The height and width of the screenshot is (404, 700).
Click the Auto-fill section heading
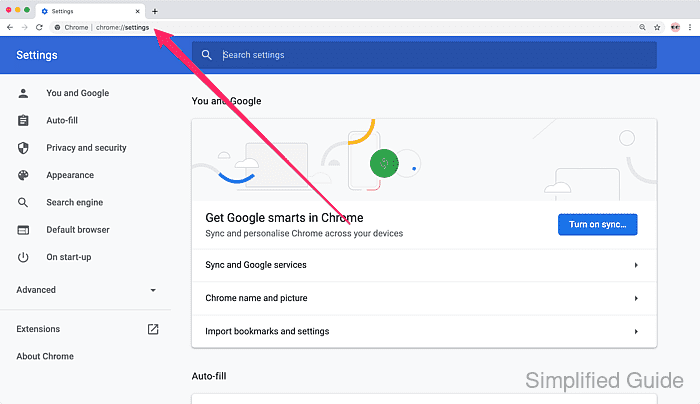209,376
